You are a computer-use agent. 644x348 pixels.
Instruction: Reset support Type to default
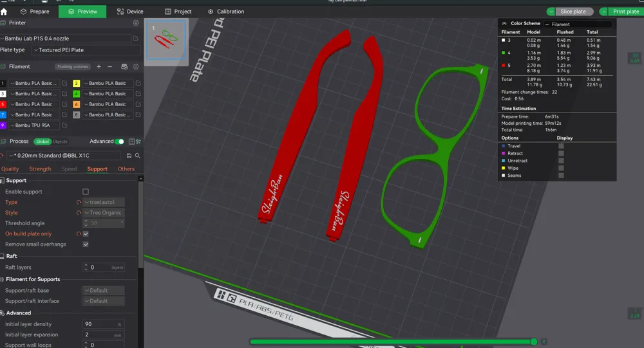[x=79, y=203]
